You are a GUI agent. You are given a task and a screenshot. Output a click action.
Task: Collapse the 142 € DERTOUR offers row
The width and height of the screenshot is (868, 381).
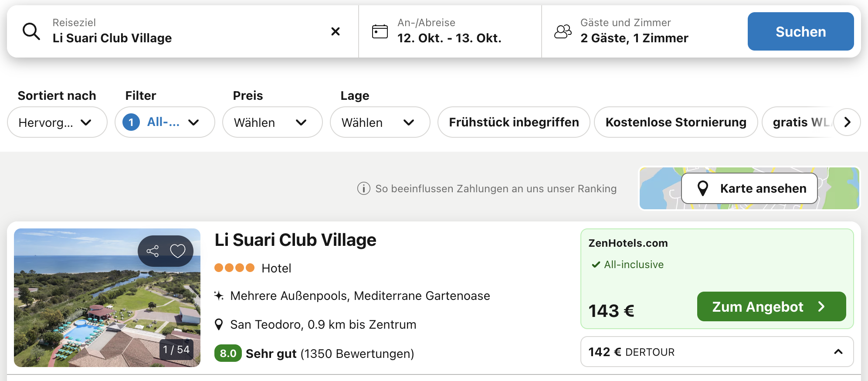pos(838,352)
